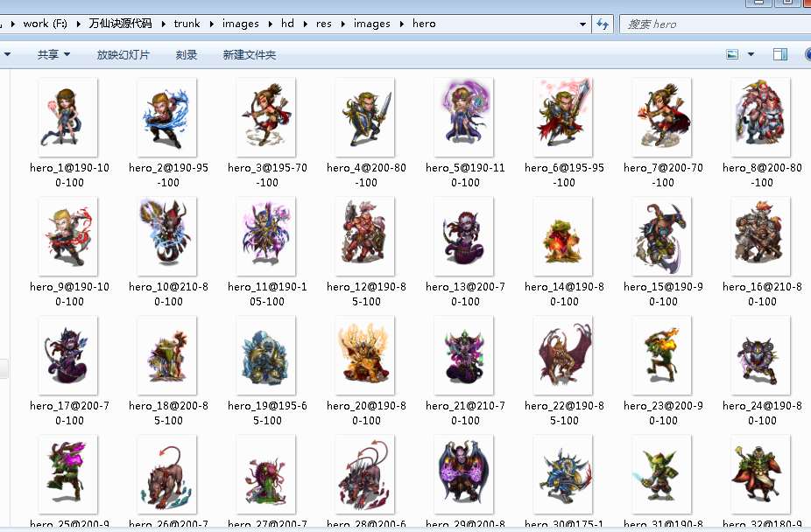Toggle the preview pane icon

click(x=779, y=55)
